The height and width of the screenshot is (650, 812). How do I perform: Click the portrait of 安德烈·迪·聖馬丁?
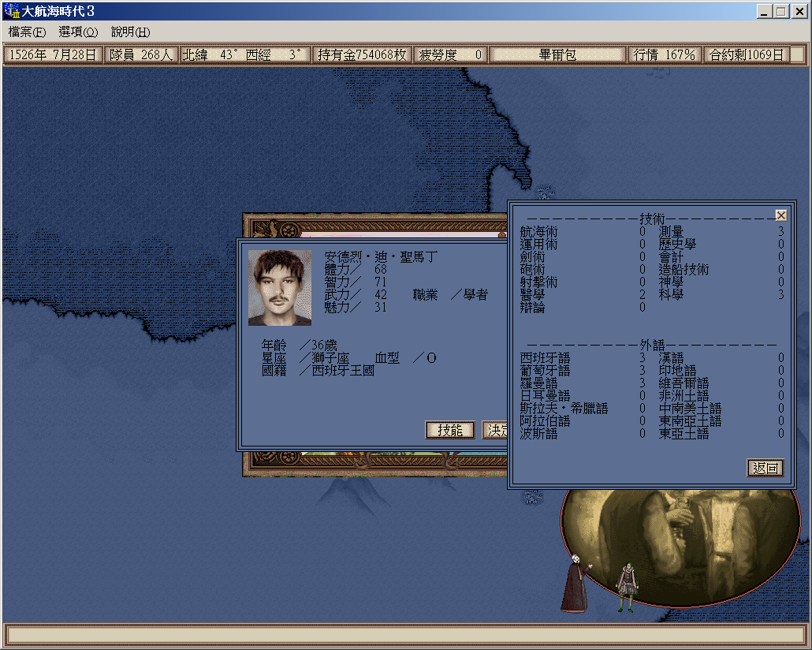point(280,288)
